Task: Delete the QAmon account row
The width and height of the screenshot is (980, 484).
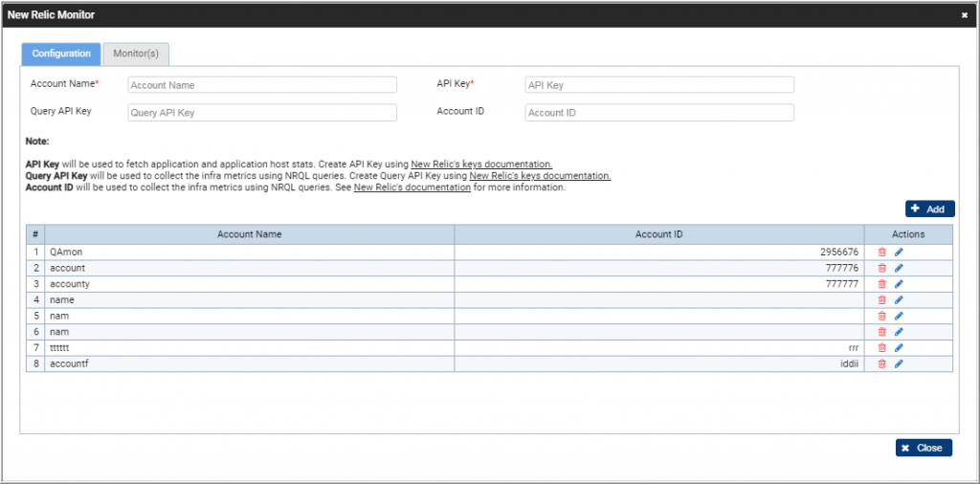Action: 881,252
